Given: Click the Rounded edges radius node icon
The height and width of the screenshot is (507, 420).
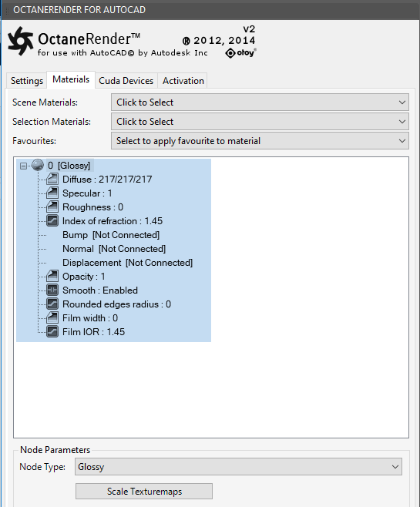Looking at the screenshot, I should coord(52,304).
